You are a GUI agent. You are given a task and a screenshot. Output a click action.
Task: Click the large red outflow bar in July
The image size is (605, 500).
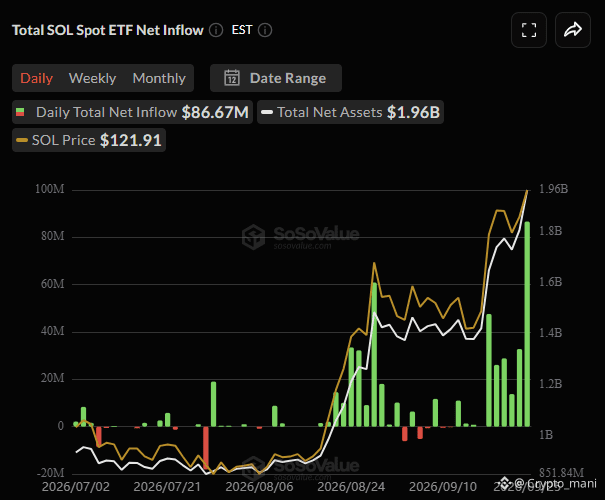[x=206, y=448]
